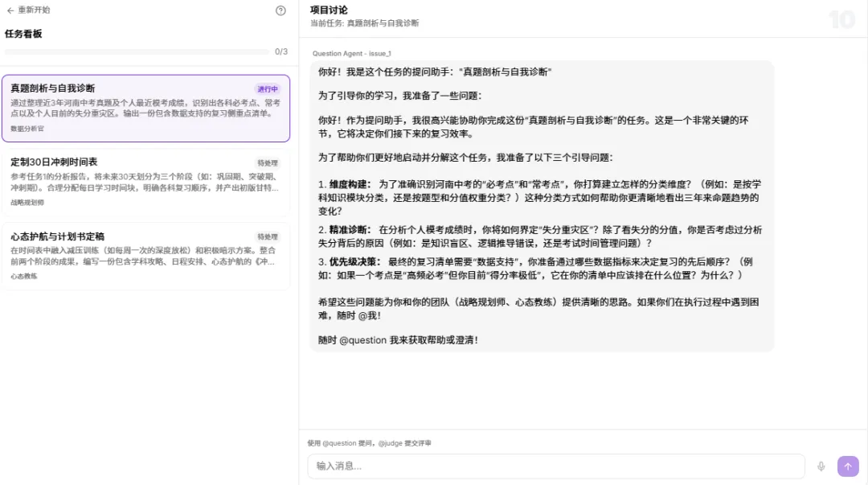Click the back arrow icon beside 重新开始
This screenshot has height=485, width=868.
(10, 11)
